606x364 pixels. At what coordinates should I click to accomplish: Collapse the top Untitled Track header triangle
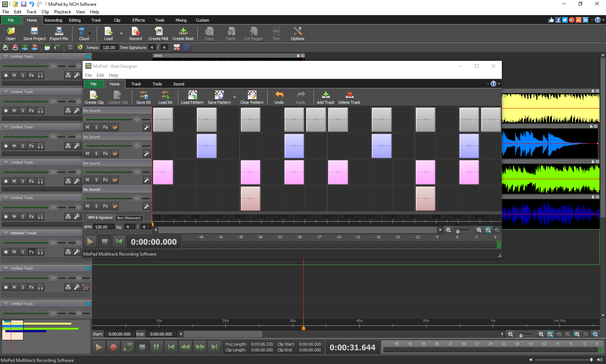(x=5, y=56)
